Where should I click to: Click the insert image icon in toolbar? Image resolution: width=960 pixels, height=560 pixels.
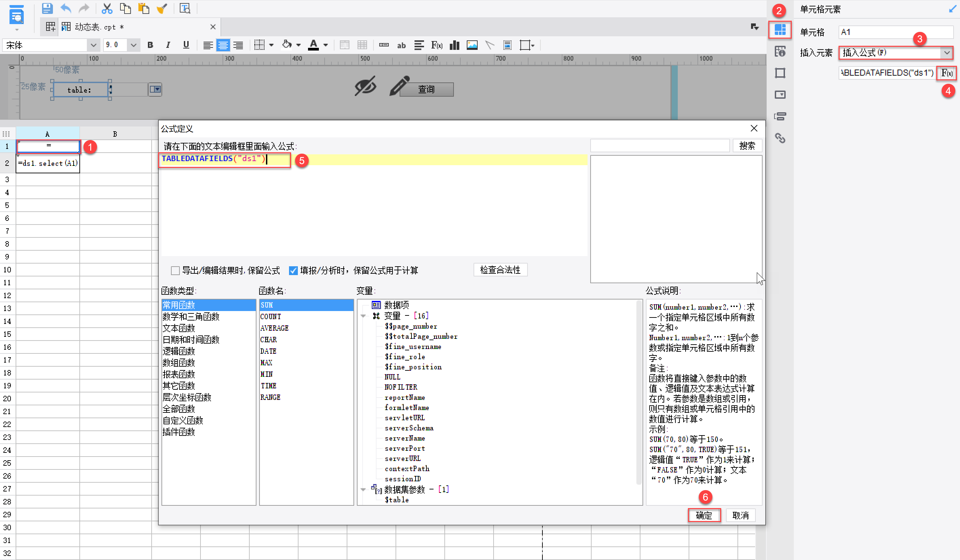click(472, 45)
